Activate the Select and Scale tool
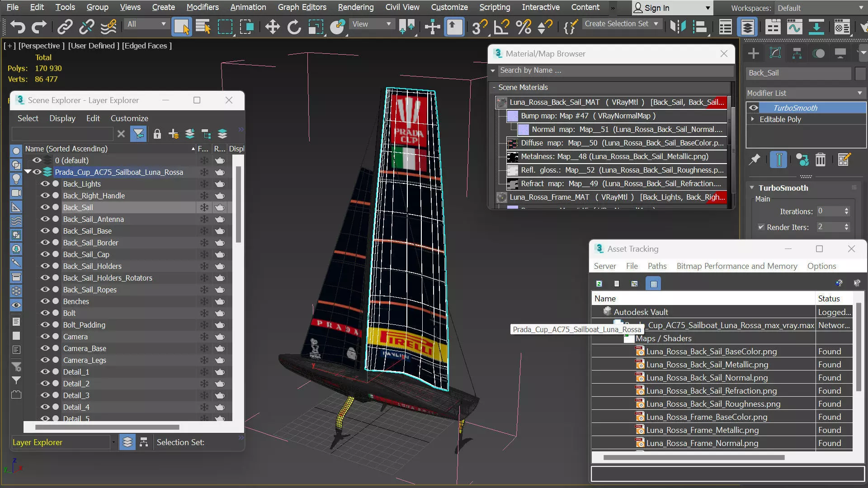Image resolution: width=868 pixels, height=488 pixels. click(x=316, y=27)
